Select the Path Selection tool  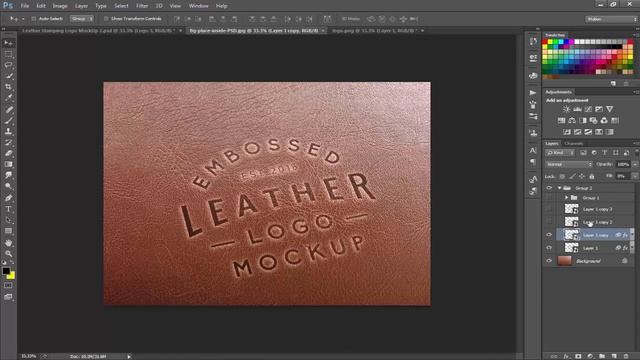(x=8, y=220)
